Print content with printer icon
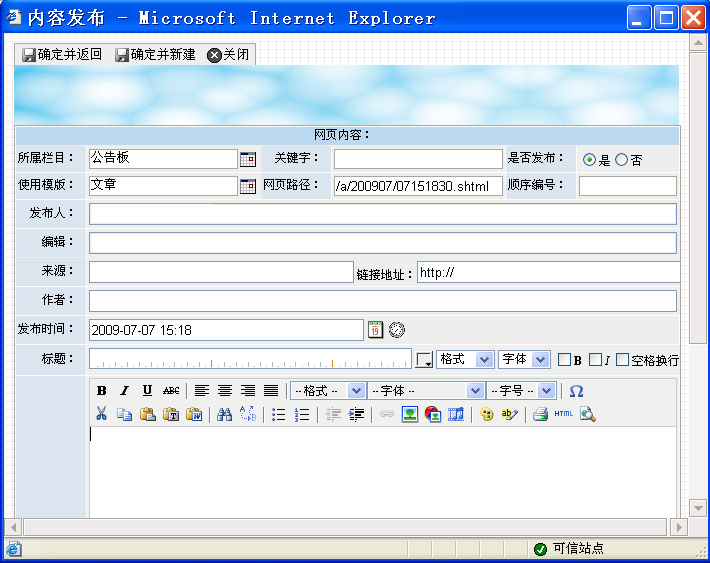Image resolution: width=710 pixels, height=563 pixels. [x=540, y=414]
